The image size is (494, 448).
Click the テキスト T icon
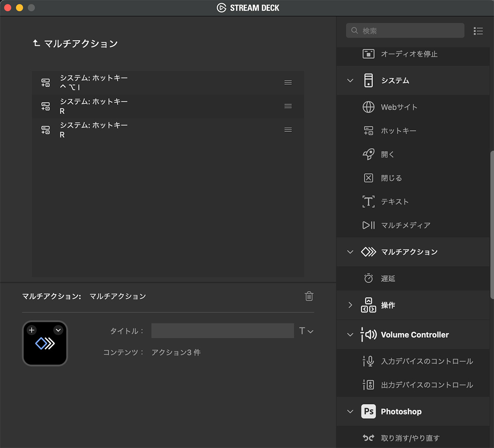click(x=368, y=202)
